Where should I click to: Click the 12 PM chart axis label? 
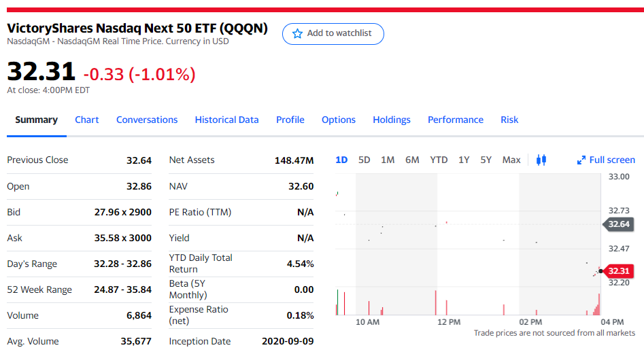449,322
